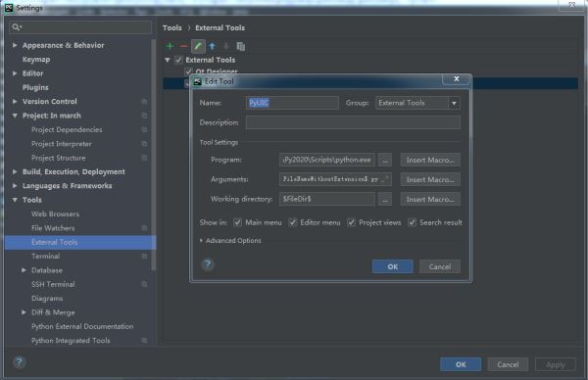Image resolution: width=588 pixels, height=380 pixels.
Task: Click the green plus add tool icon
Action: [x=170, y=46]
